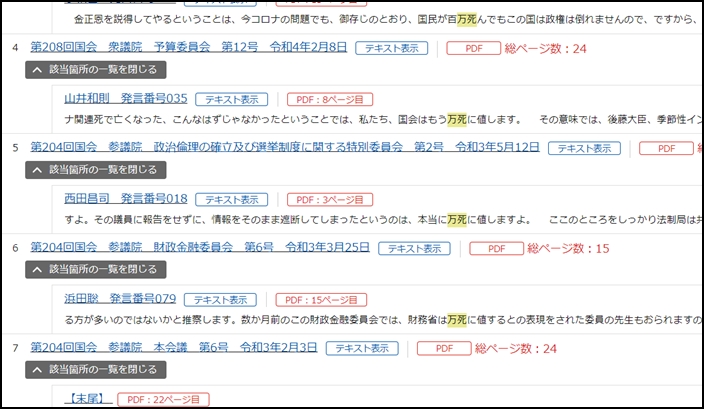Open 浜田聡 発言番号079 link
Image resolution: width=704 pixels, height=409 pixels.
[x=120, y=299]
